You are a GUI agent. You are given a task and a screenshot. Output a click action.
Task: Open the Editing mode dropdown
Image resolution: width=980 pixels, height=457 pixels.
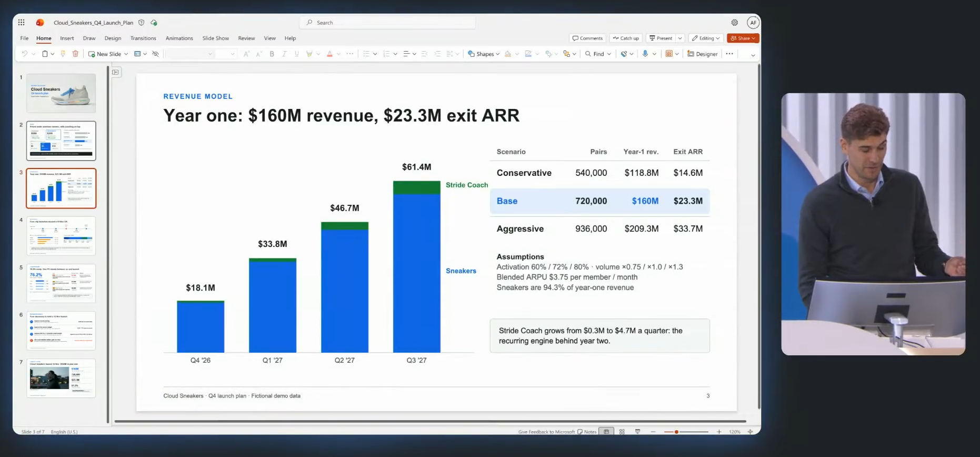[705, 38]
